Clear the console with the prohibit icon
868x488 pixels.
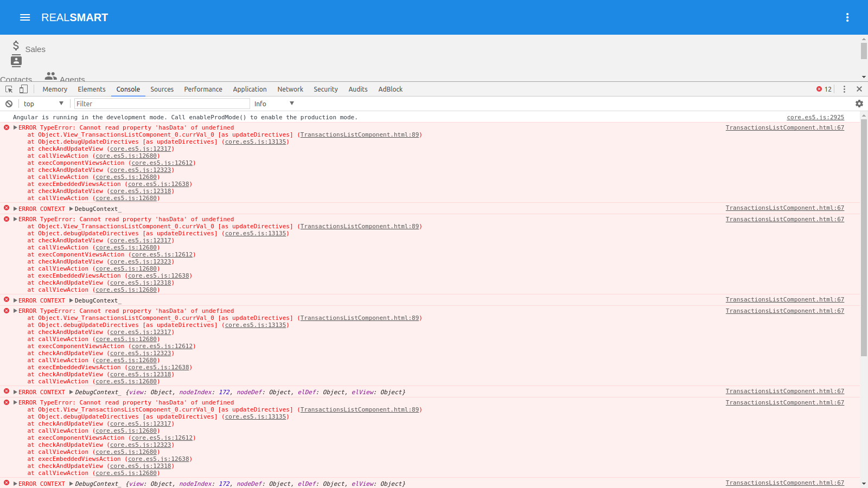tap(9, 104)
